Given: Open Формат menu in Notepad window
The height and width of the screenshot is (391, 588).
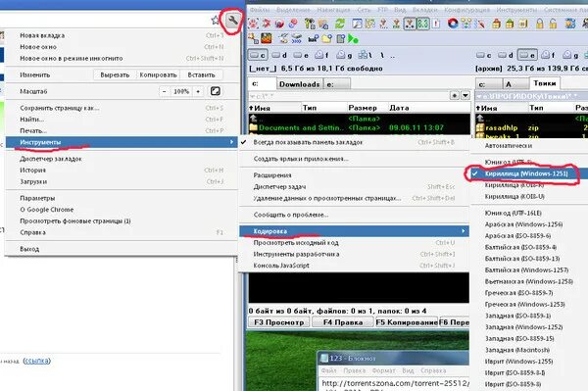Looking at the screenshot, I should point(383,370).
